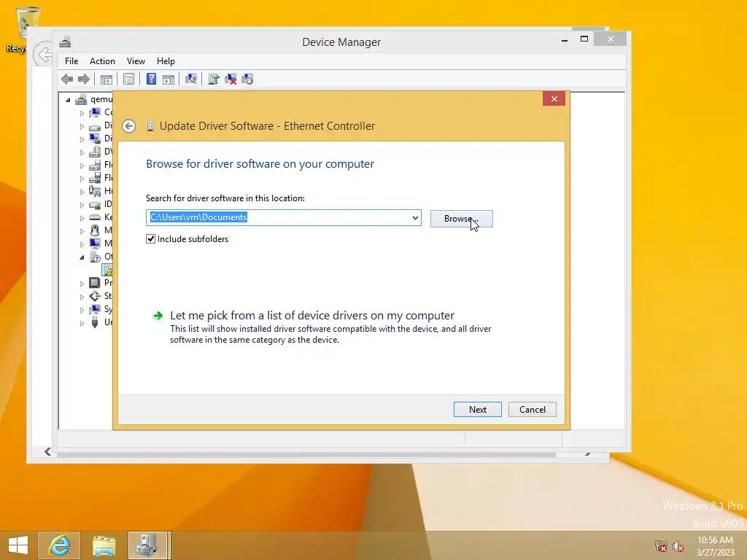Click the Next button
The width and height of the screenshot is (747, 560).
click(477, 410)
